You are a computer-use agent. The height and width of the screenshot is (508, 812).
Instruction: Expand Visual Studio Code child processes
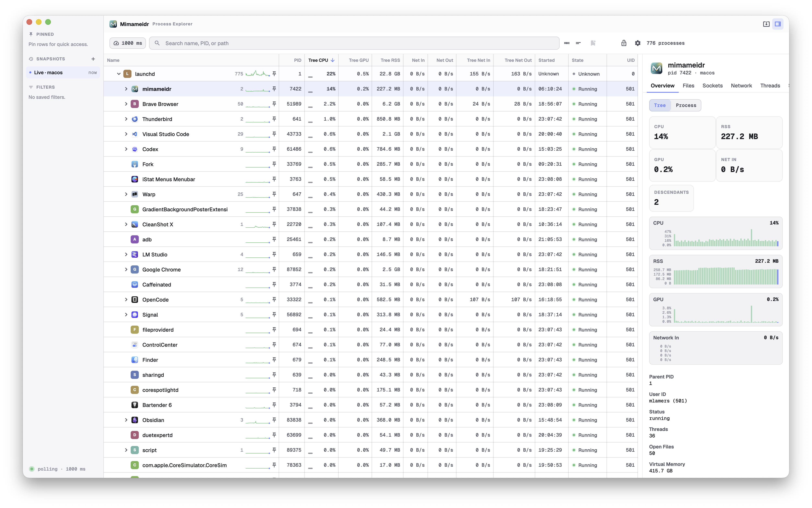coord(126,134)
